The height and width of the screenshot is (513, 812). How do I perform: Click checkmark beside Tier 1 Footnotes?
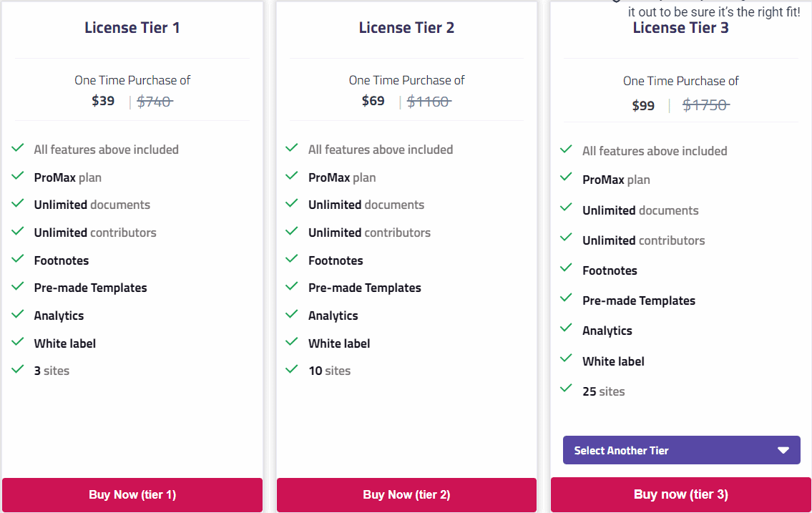click(18, 259)
